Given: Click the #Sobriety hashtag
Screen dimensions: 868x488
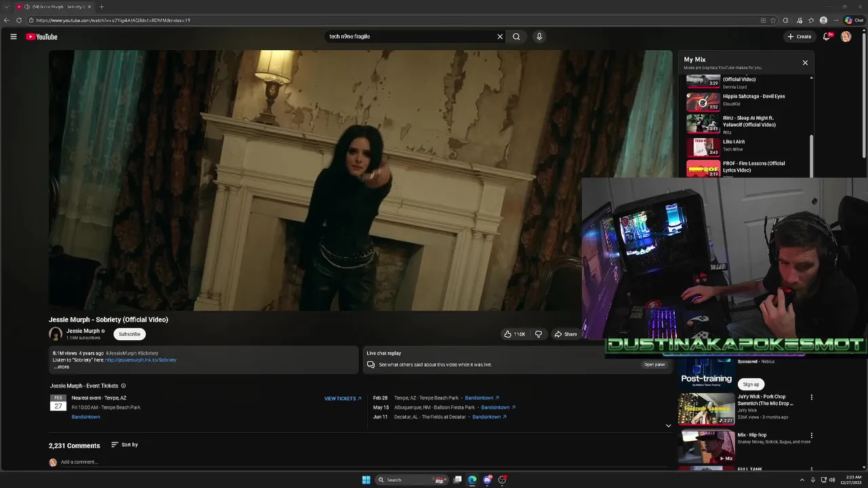Looking at the screenshot, I should [x=148, y=353].
